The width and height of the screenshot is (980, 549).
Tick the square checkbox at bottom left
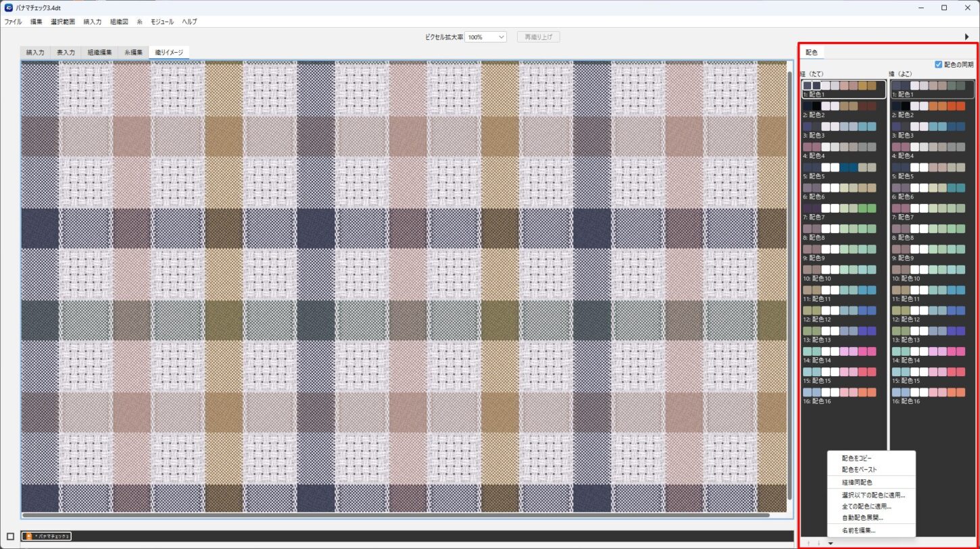click(x=10, y=536)
